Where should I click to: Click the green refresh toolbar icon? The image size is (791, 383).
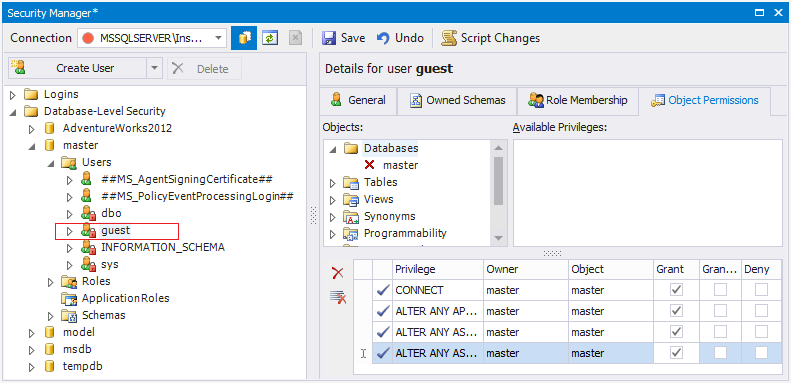[x=270, y=38]
